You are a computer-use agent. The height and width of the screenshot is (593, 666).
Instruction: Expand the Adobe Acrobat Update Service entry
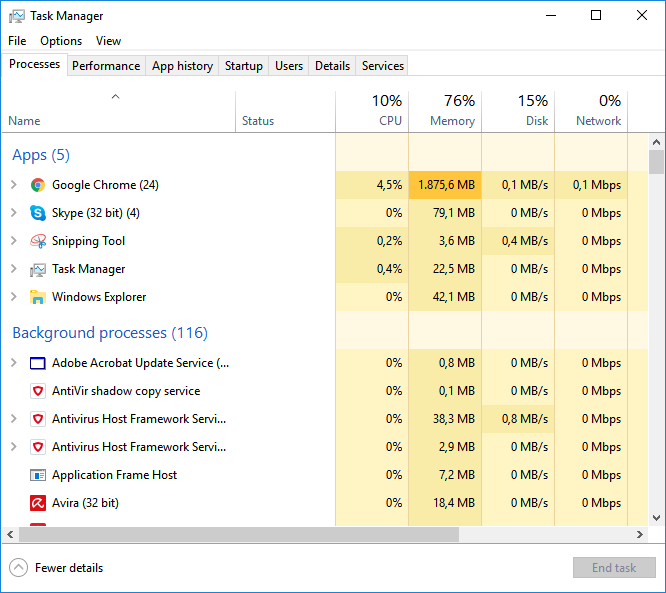point(14,363)
